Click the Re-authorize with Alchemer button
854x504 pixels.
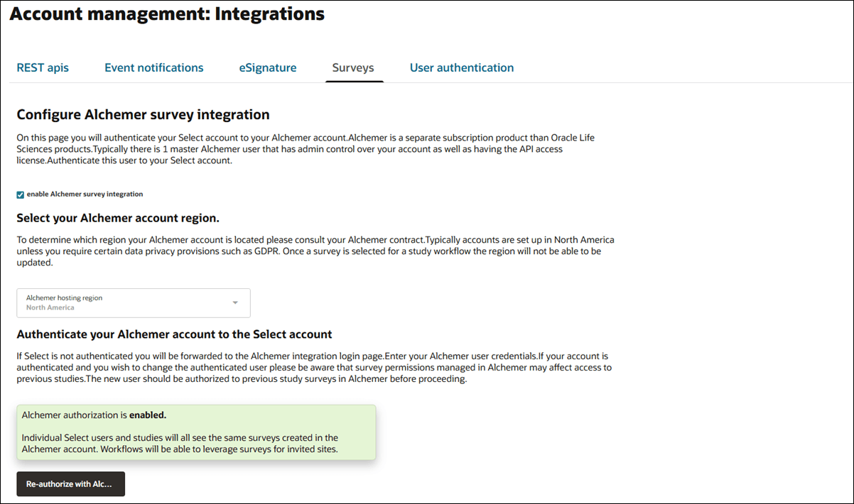pos(70,483)
